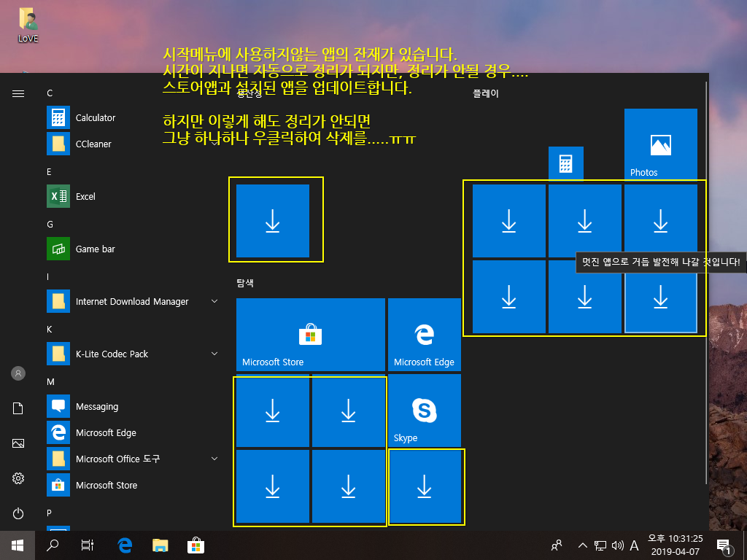
Task: Open the small Calculator tile
Action: click(x=566, y=164)
